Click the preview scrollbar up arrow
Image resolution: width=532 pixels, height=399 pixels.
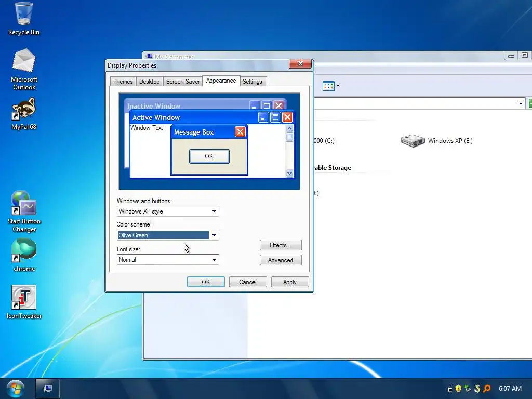(289, 129)
